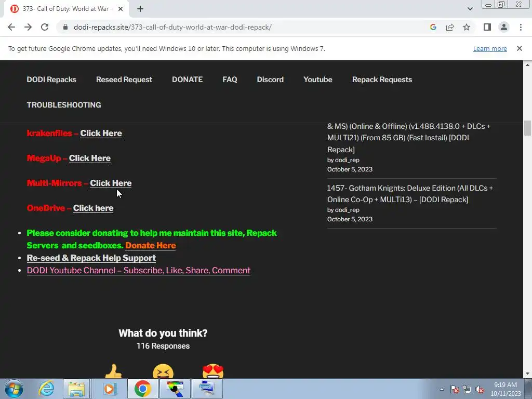This screenshot has width=532, height=399.
Task: Open FAQ menu item
Action: [230, 79]
